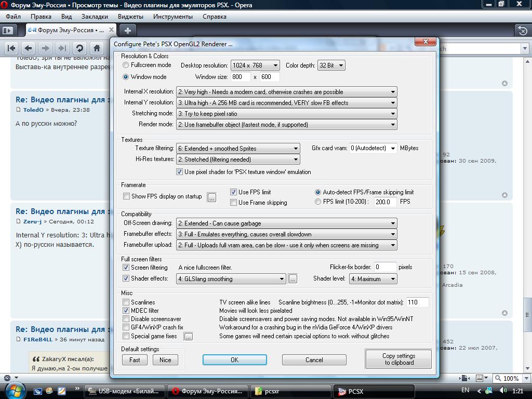Click the browser back arrow

tap(29, 48)
